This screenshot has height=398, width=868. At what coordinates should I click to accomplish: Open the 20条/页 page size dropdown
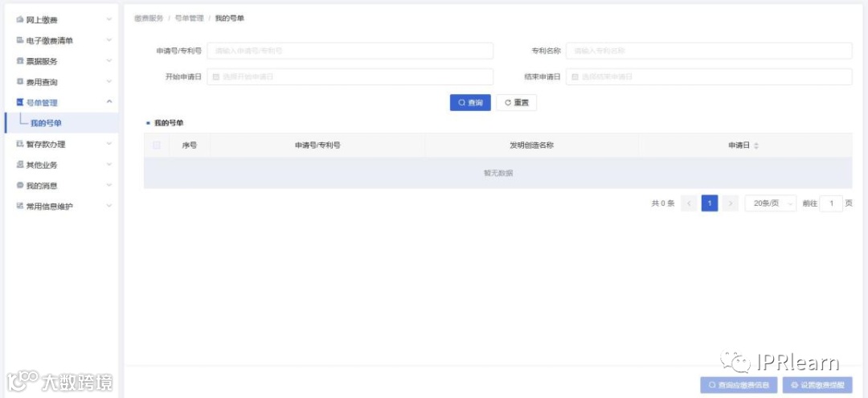click(x=771, y=203)
